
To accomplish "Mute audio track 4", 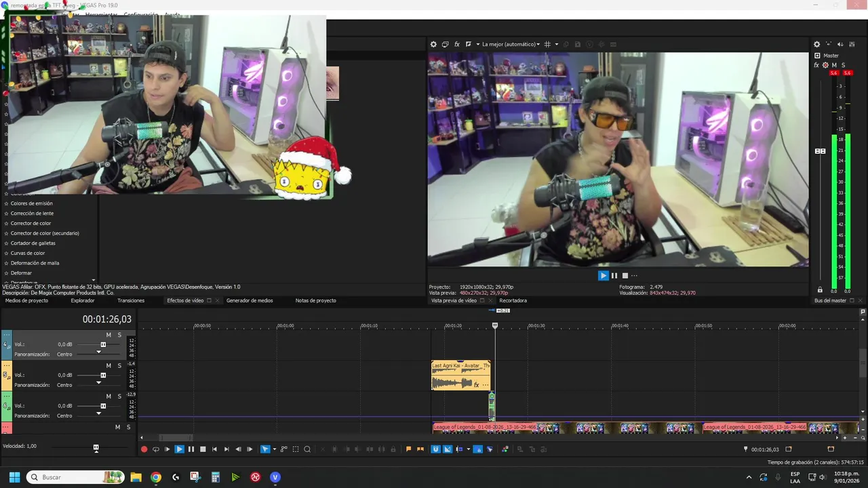I will [108, 335].
